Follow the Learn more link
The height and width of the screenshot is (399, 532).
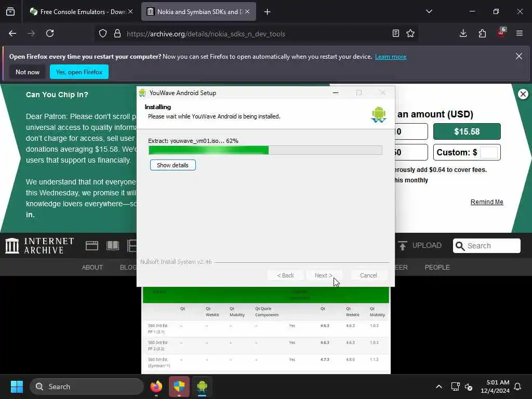391,57
